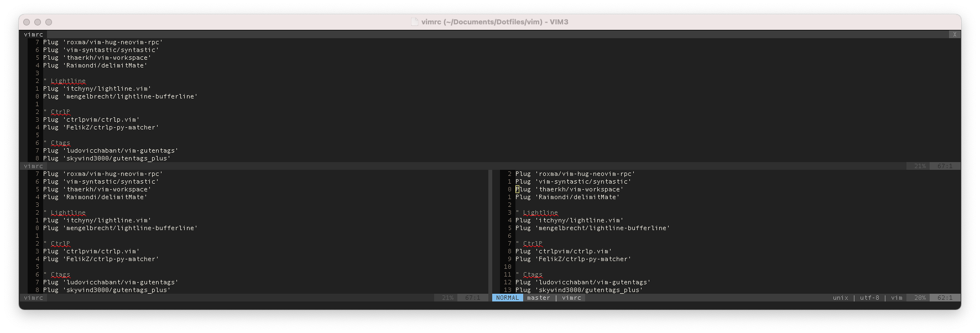Click the CtrlP comment in bottom-left pane
The height and width of the screenshot is (333, 980).
click(60, 243)
